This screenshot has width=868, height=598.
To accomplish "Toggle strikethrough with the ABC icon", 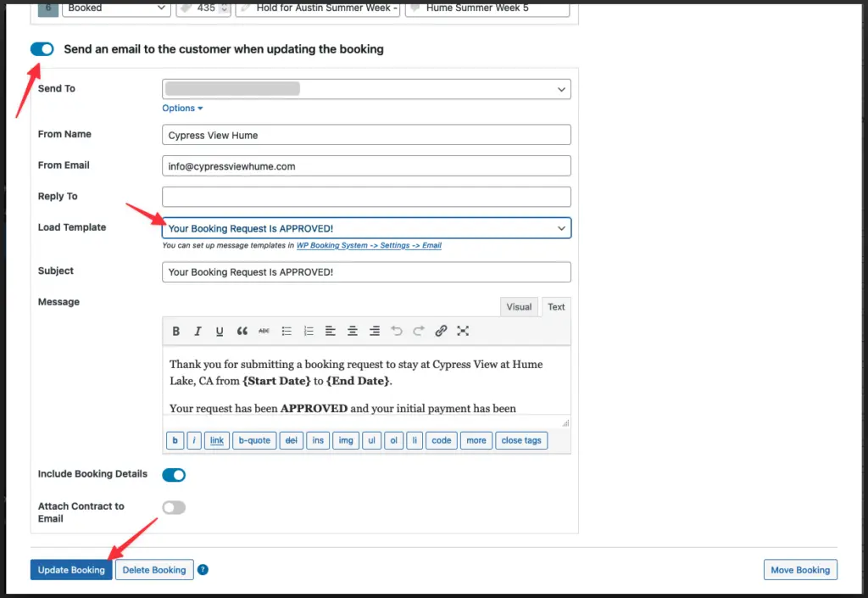I will pos(264,331).
